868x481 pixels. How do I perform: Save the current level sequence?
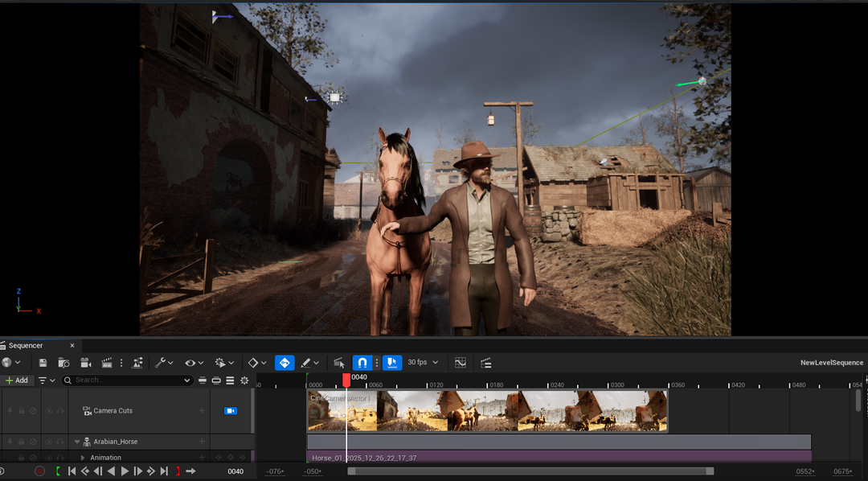point(43,363)
